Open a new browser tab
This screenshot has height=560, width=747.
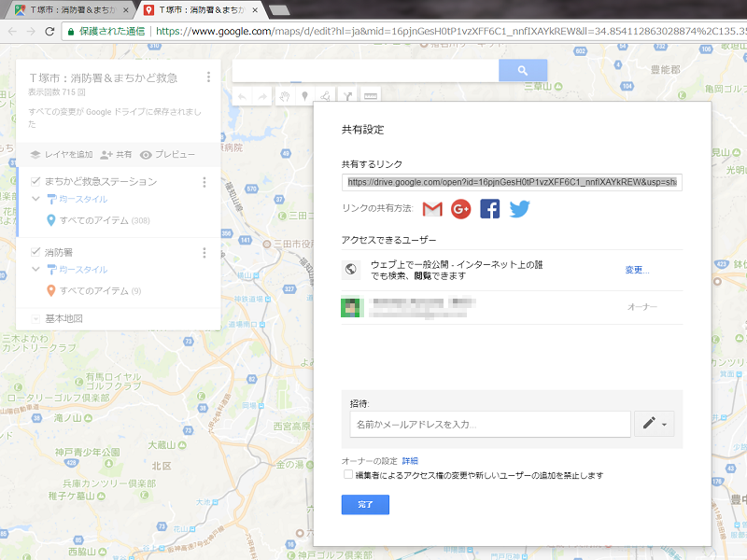pyautogui.click(x=278, y=10)
